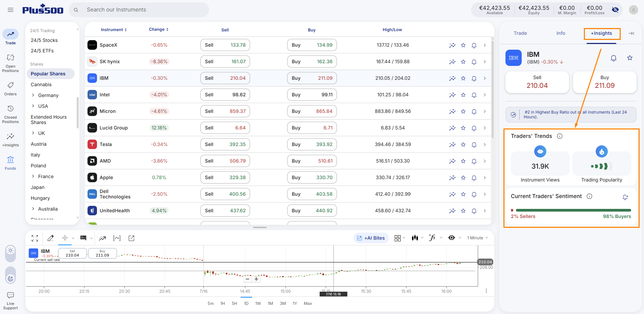Click Buy 211.09 in IBM side panel
This screenshot has height=314, width=644.
[x=605, y=82]
